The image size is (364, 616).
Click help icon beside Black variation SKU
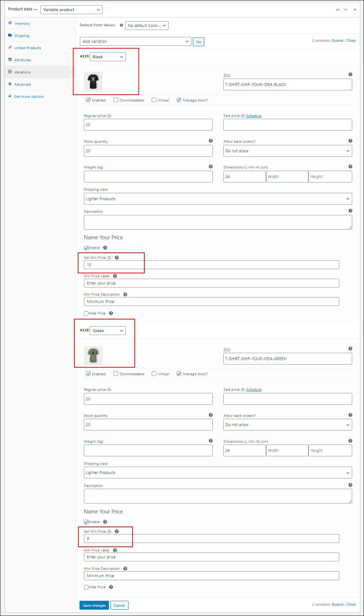350,74
